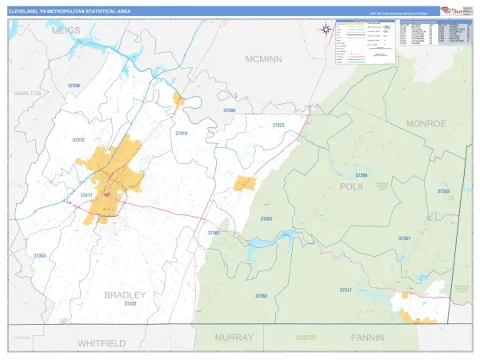
Task: Select the FANNIN county label
Action: pos(367,338)
